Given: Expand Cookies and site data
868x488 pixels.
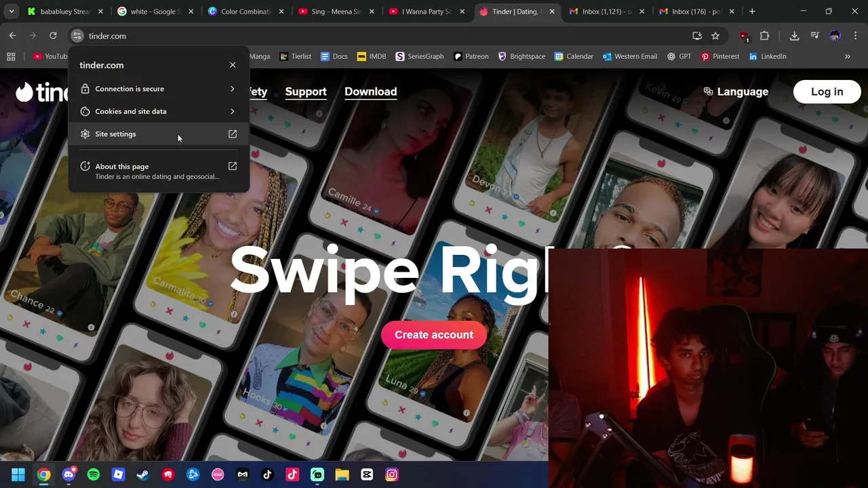Looking at the screenshot, I should [x=158, y=111].
